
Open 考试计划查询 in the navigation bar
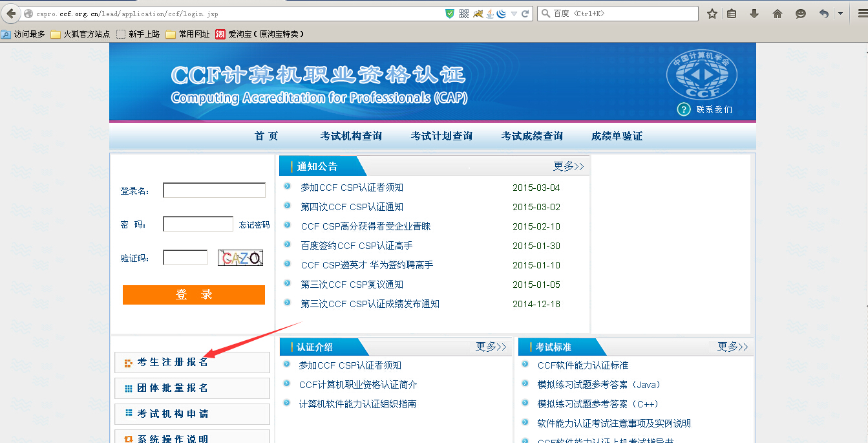click(441, 136)
